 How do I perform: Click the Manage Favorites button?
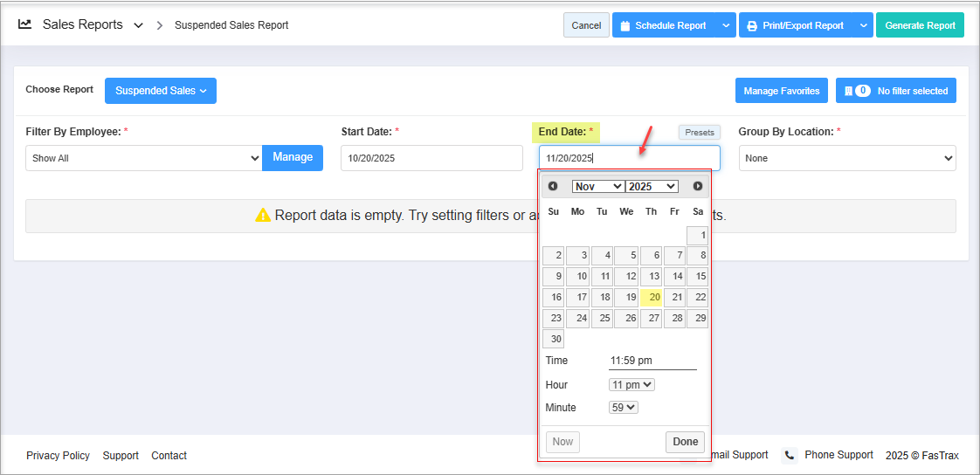[x=781, y=91]
